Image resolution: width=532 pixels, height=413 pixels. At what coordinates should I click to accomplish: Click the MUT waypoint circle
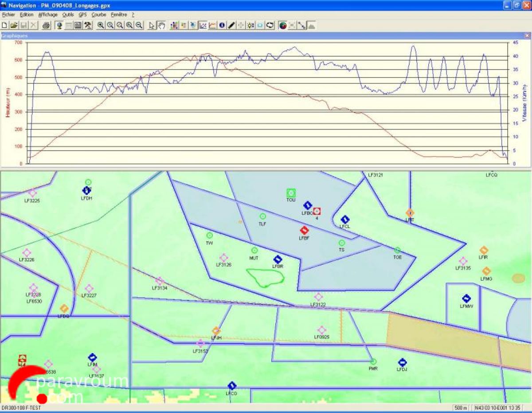click(x=254, y=251)
